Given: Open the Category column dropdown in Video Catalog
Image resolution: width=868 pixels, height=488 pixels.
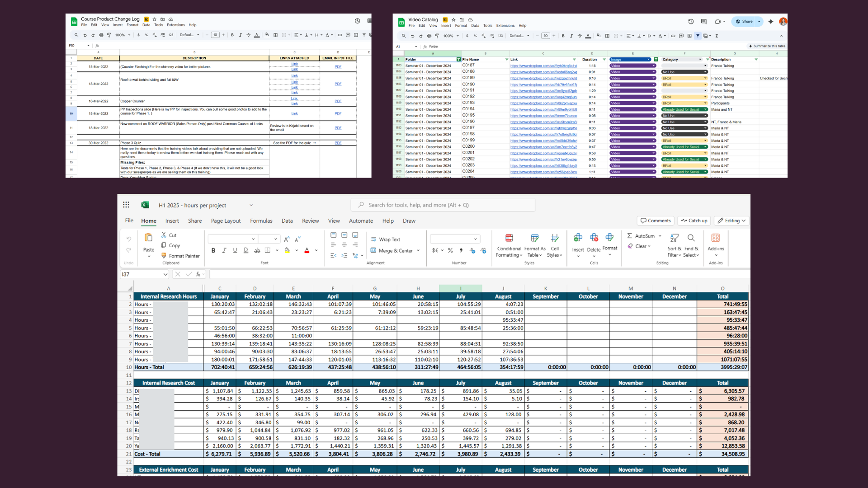Looking at the screenshot, I should (700, 60).
